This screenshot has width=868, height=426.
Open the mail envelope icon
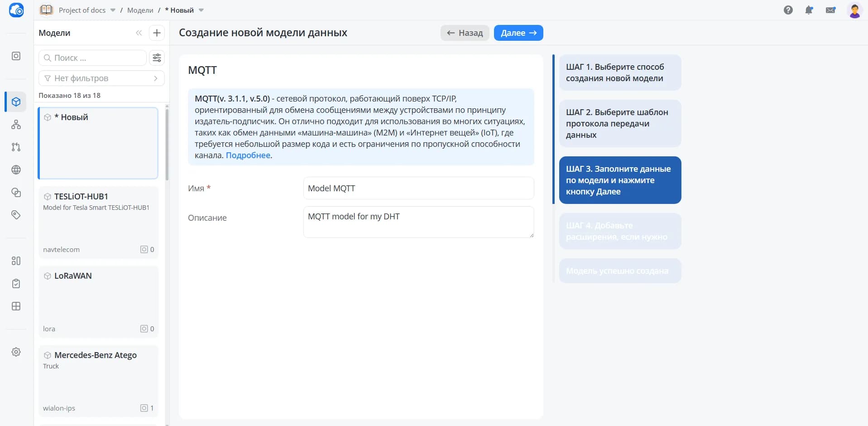(830, 10)
